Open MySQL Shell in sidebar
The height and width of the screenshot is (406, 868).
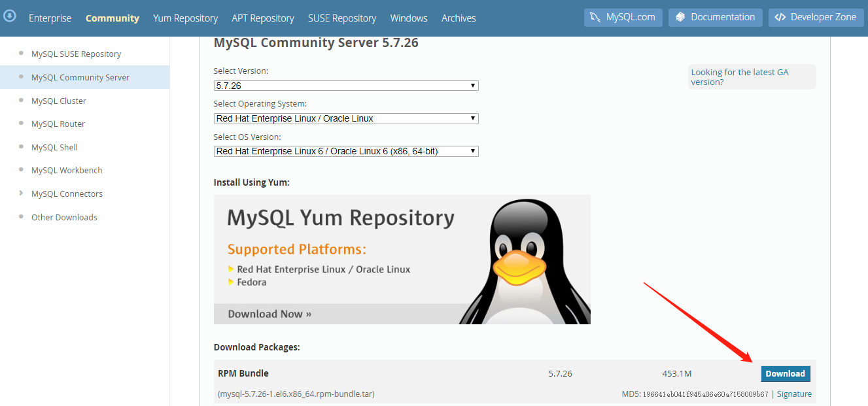pos(54,147)
